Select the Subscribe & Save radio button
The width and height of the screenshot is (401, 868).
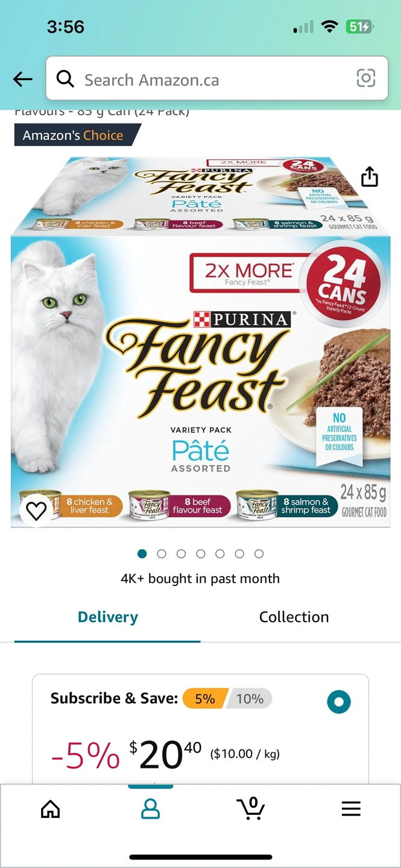(339, 702)
